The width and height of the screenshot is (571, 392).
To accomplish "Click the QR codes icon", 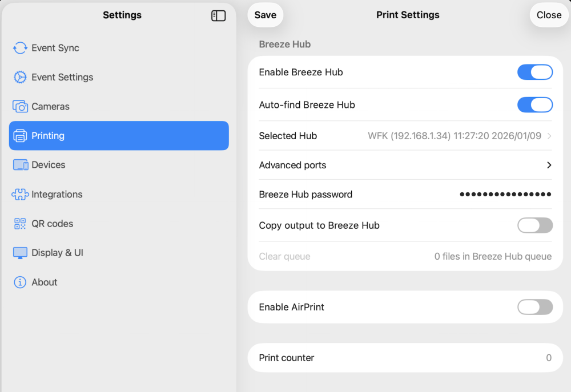I will [x=20, y=224].
